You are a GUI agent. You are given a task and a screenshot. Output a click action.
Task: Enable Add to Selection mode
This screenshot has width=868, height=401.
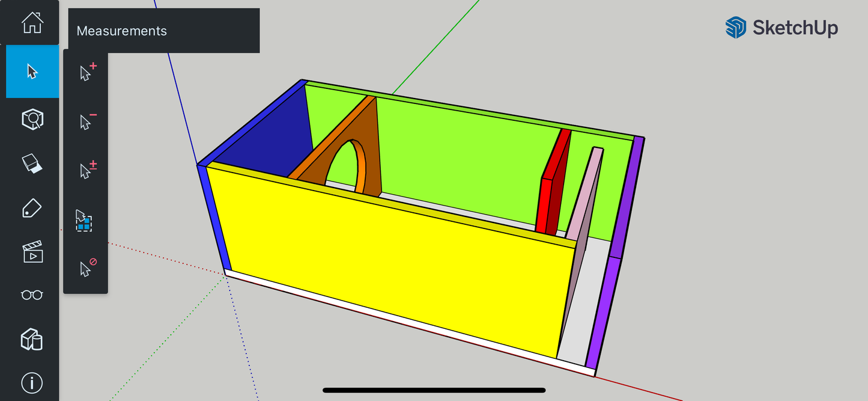(85, 72)
